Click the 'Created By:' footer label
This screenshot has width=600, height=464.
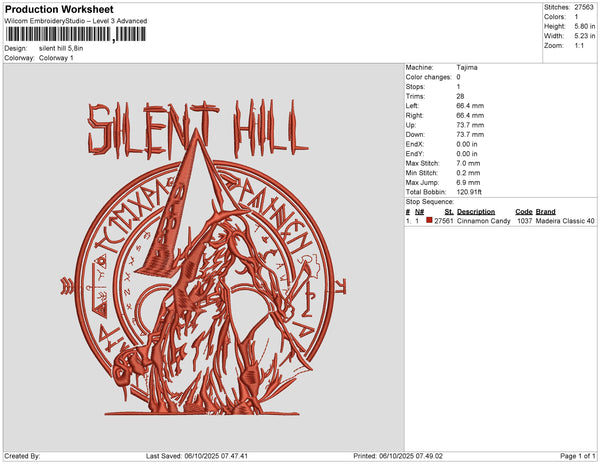coord(22,456)
